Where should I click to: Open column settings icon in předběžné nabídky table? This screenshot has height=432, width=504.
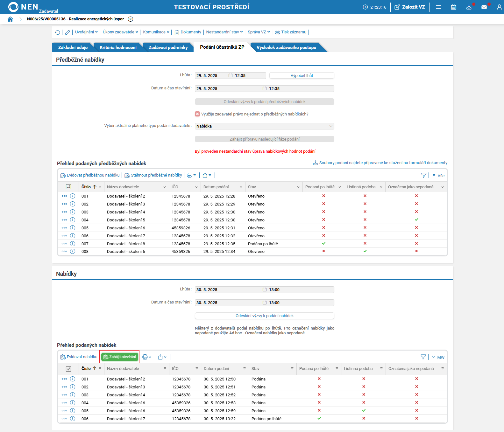[68, 187]
